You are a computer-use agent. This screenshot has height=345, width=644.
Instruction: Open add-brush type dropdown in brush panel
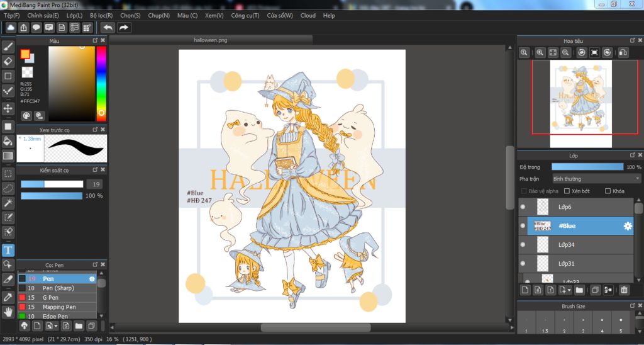(x=56, y=326)
